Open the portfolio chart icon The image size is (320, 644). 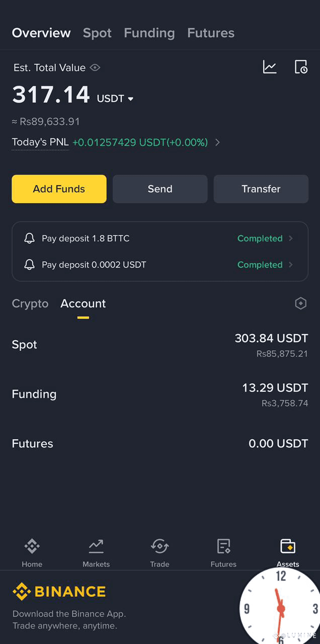[x=270, y=67]
